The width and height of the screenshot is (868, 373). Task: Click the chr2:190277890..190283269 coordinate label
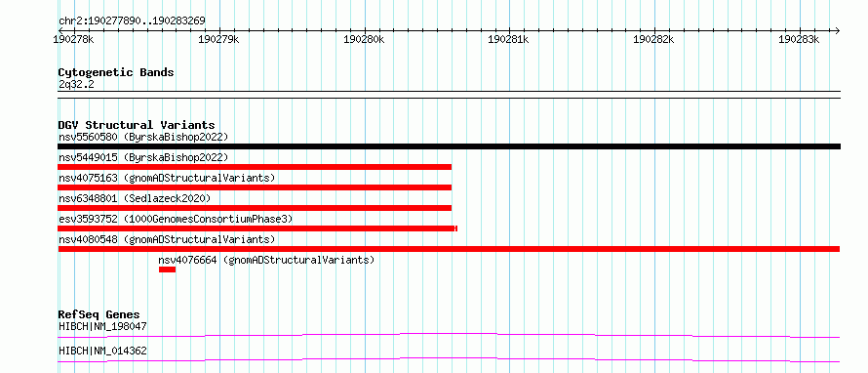(132, 21)
